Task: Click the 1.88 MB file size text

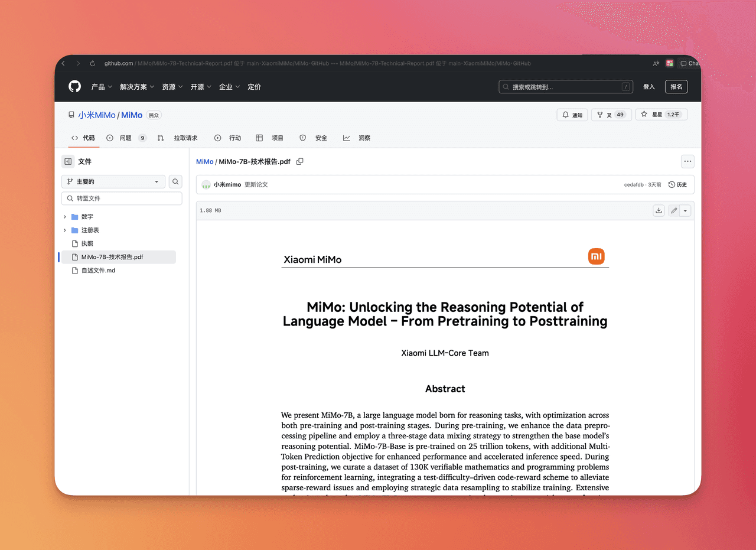Action: (x=210, y=210)
